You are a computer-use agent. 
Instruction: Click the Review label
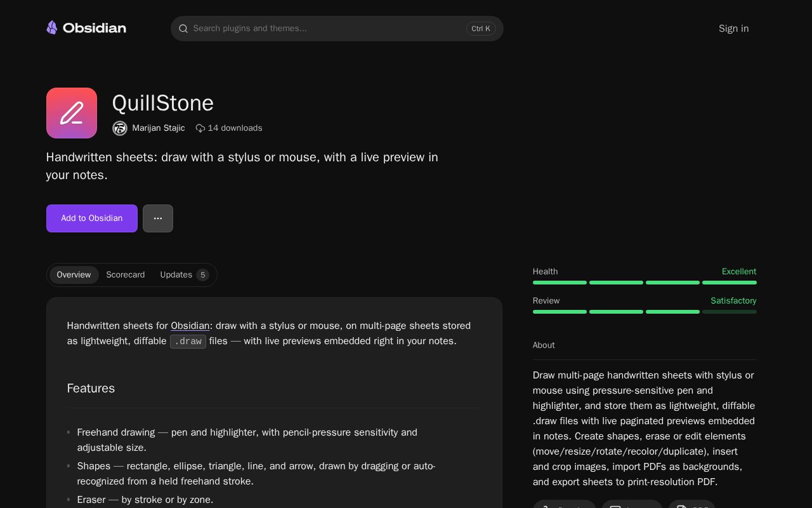click(546, 301)
